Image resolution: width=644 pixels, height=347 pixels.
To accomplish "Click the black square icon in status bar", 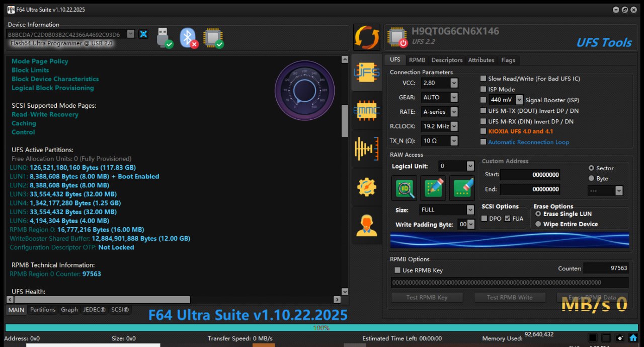I will (x=593, y=338).
